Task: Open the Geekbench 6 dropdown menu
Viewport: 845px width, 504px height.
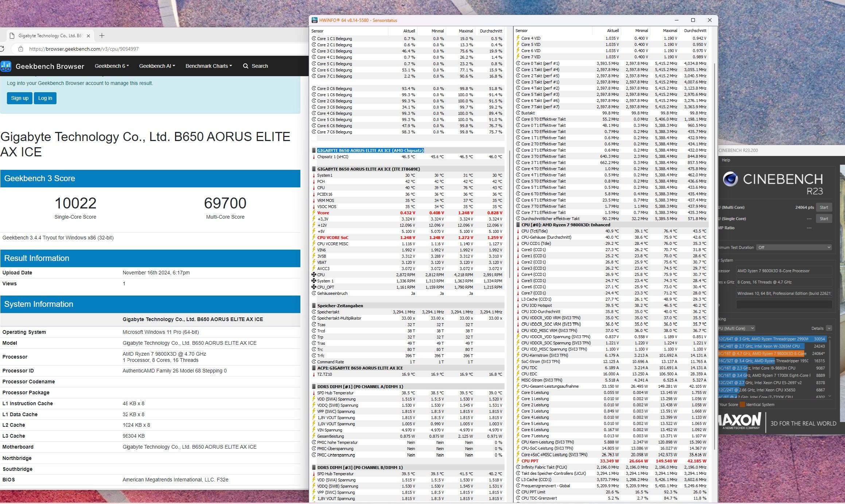Action: (x=112, y=66)
